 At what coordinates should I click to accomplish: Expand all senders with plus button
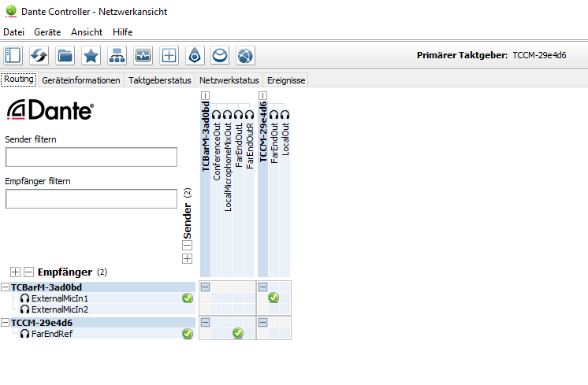pyautogui.click(x=187, y=258)
